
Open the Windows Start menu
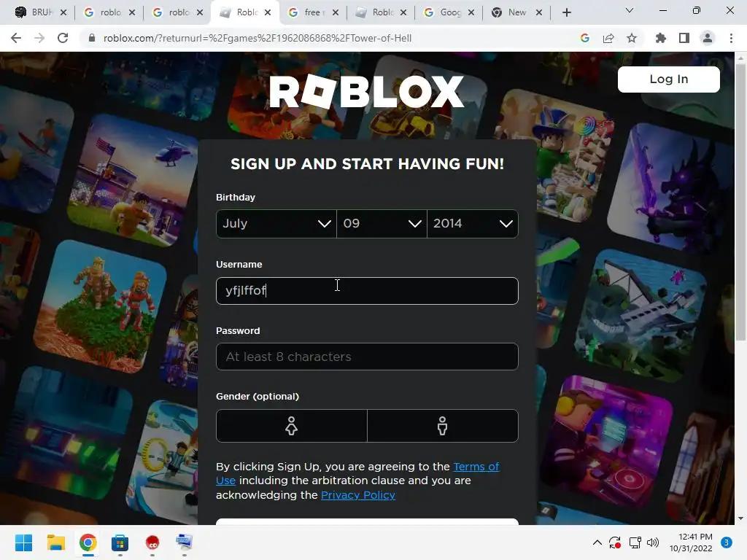pyautogui.click(x=23, y=542)
